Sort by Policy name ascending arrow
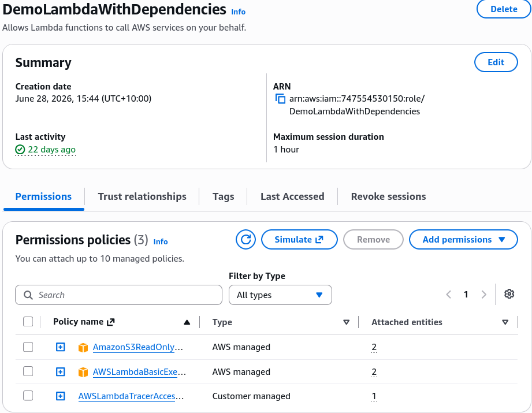The height and width of the screenshot is (413, 532). (x=187, y=322)
